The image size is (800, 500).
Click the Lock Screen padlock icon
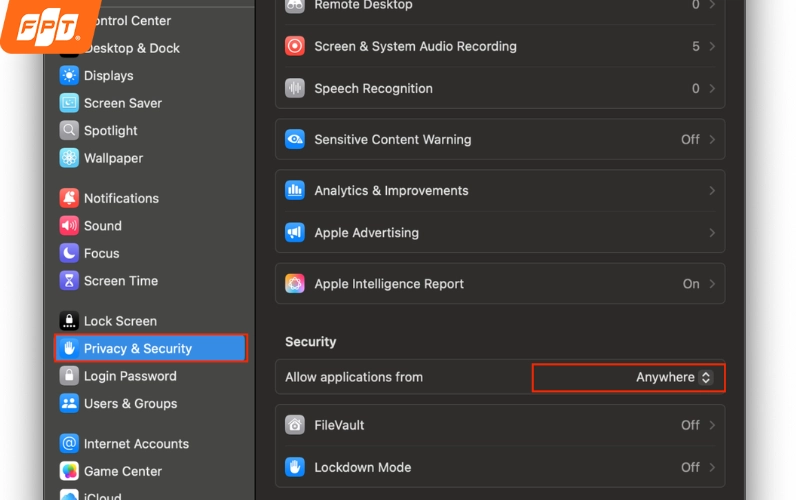tap(69, 321)
